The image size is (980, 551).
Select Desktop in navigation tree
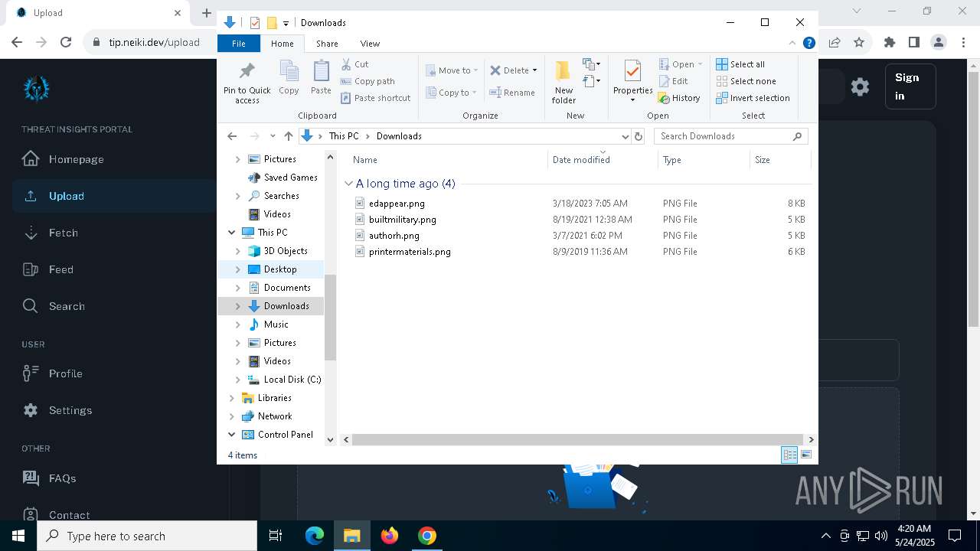tap(280, 269)
